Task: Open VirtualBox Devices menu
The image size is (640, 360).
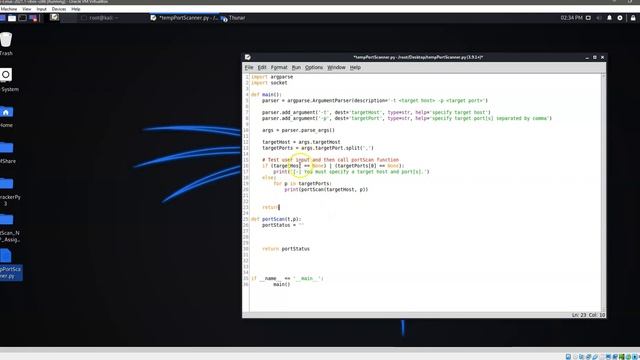Action: click(x=59, y=9)
